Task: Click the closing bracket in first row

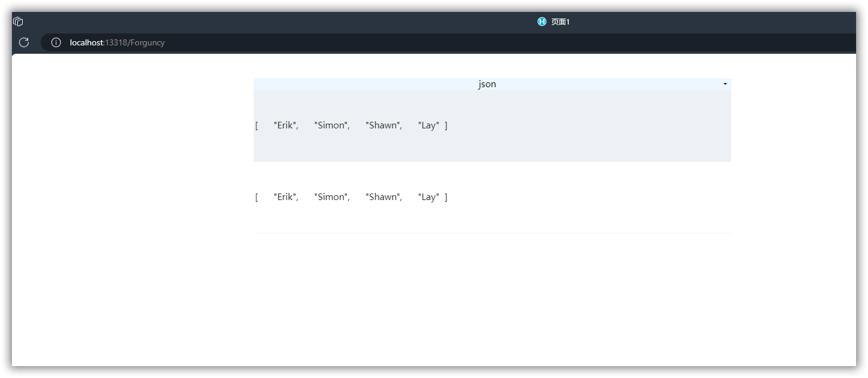Action: 446,125
